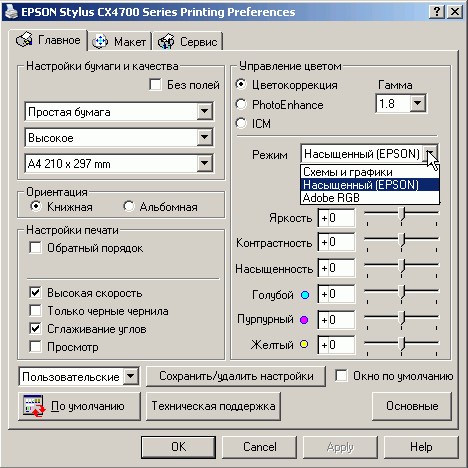Click the question mark help button in title bar
468x468 pixels.
click(437, 12)
